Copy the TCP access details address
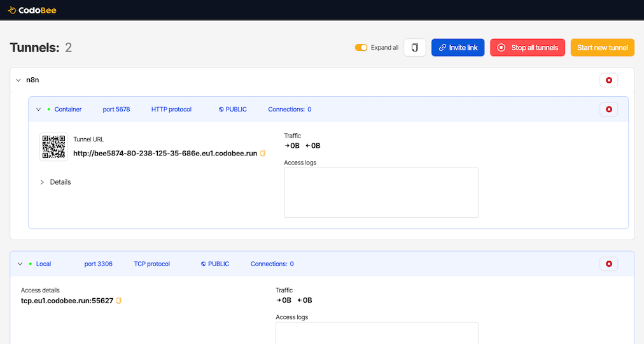 click(118, 301)
